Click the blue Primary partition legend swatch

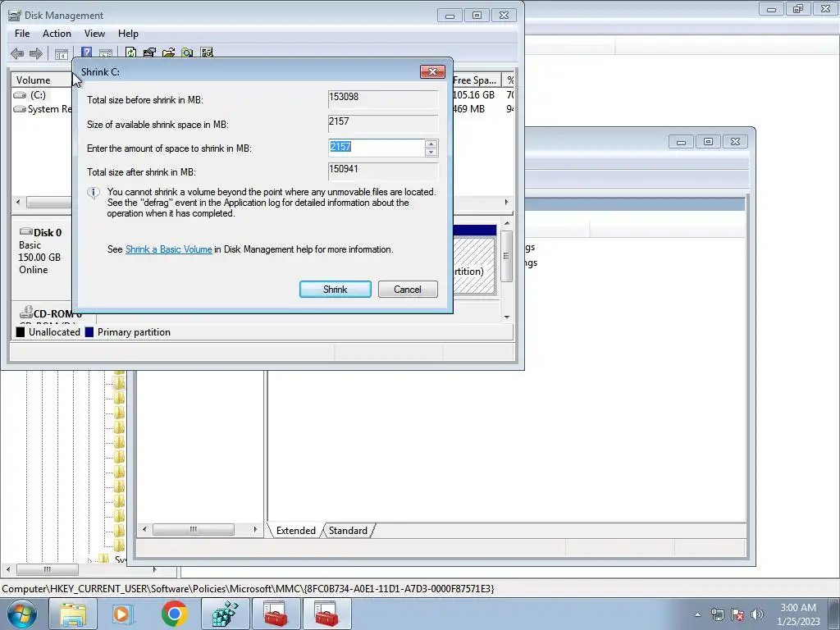[x=89, y=332]
